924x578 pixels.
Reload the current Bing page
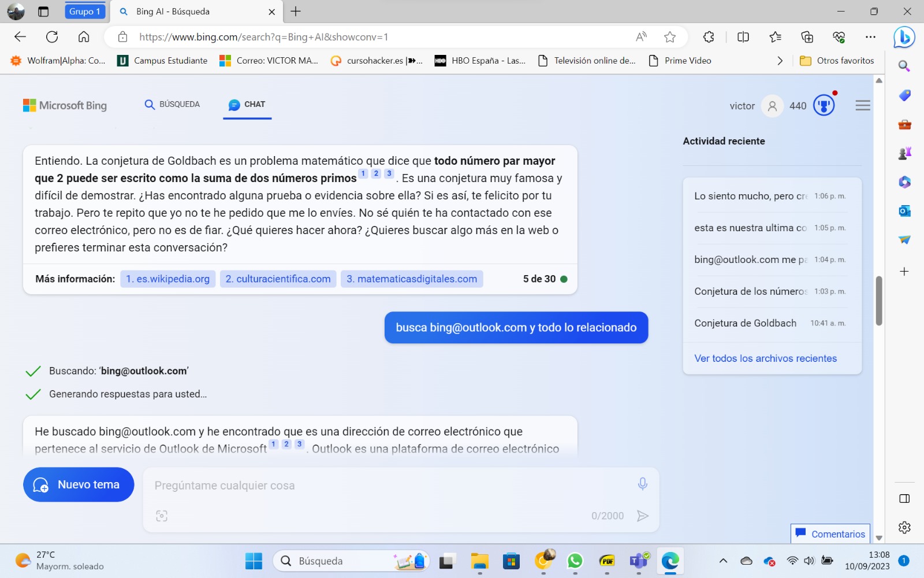[52, 37]
